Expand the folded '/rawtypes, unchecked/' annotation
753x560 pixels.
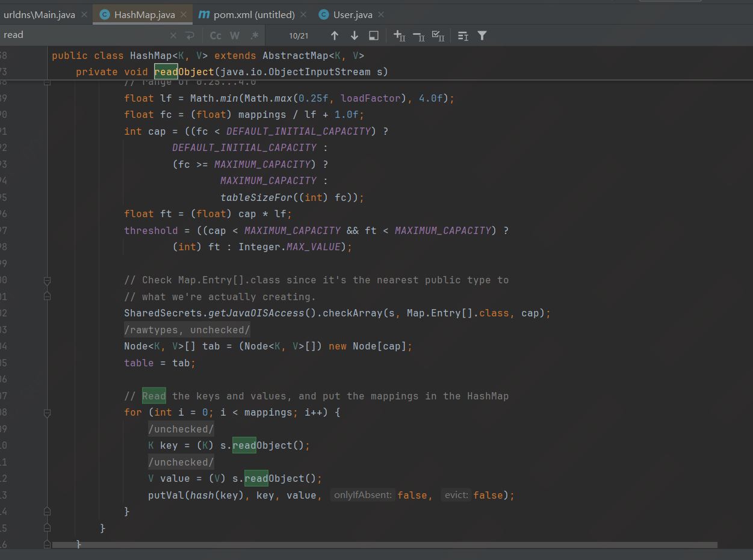coord(187,330)
